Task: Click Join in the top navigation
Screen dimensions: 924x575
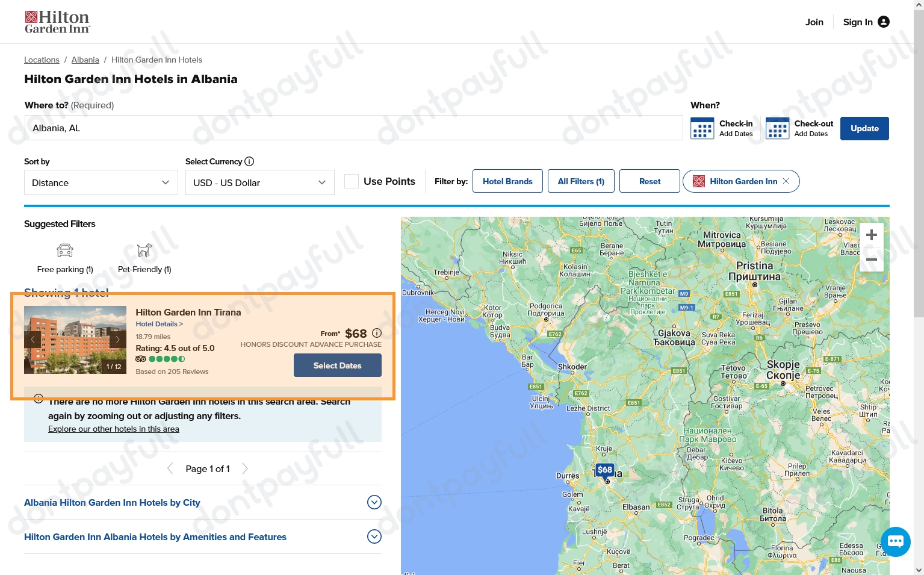Action: point(814,22)
